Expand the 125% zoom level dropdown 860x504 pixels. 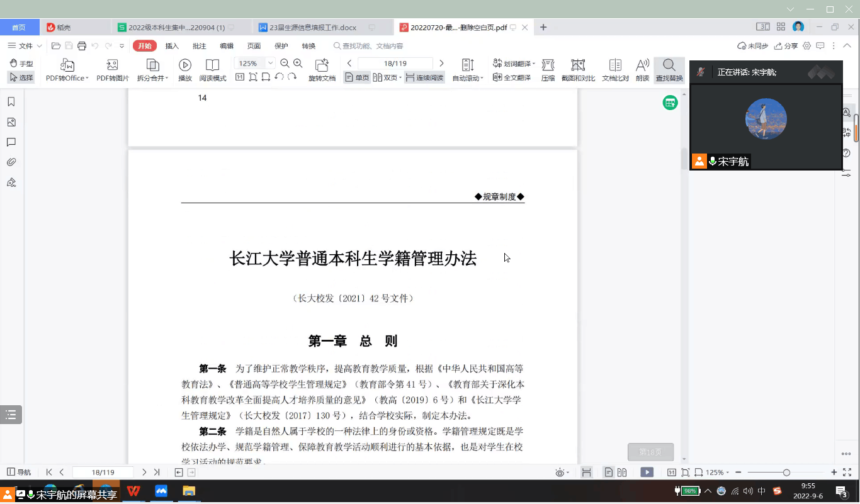click(x=271, y=63)
